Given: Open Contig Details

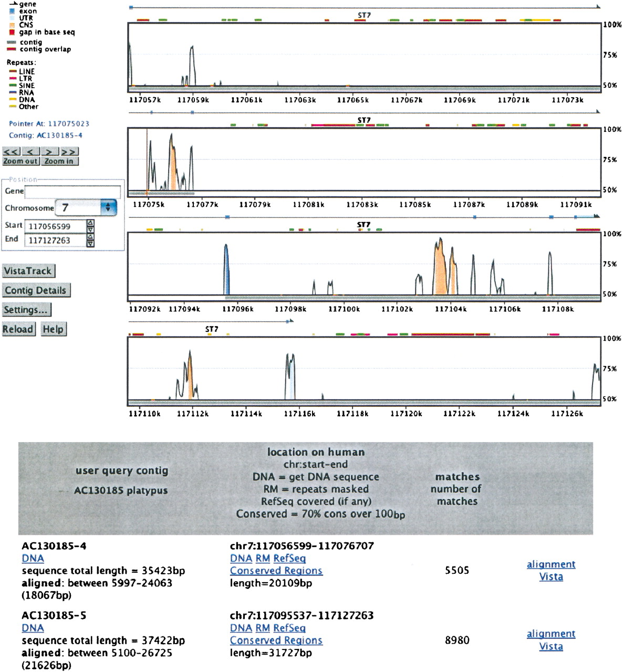Looking at the screenshot, I should [36, 290].
